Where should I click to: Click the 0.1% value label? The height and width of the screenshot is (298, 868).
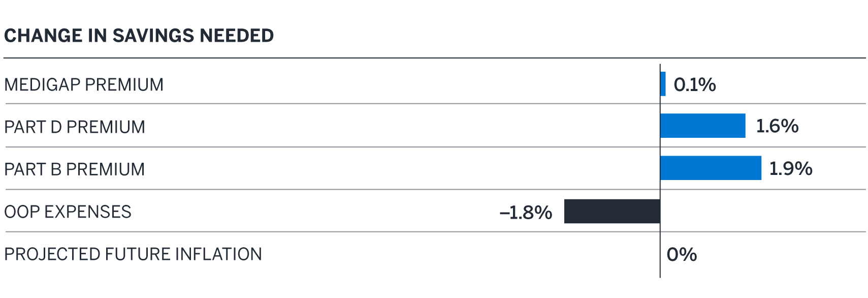point(694,84)
